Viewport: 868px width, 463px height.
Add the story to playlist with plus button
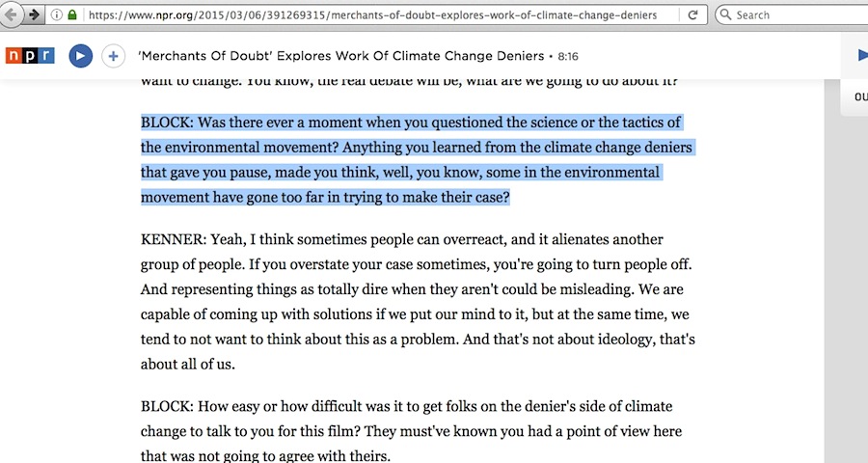pyautogui.click(x=113, y=56)
